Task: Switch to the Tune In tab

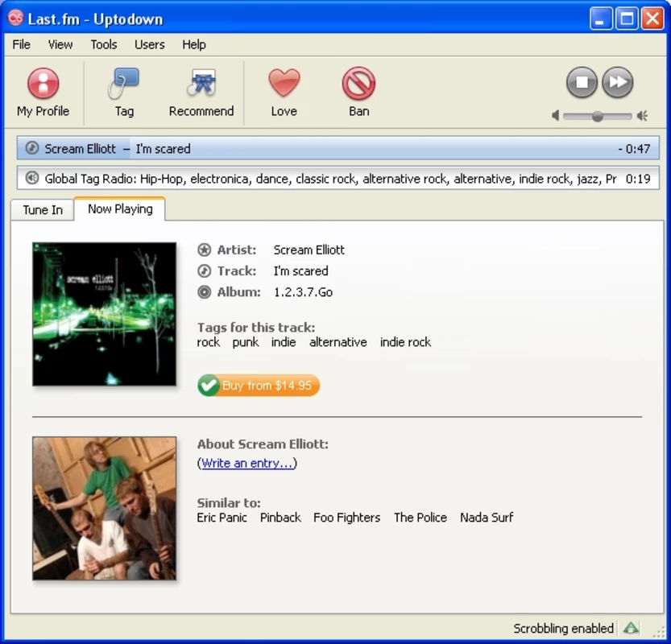Action: pos(43,210)
